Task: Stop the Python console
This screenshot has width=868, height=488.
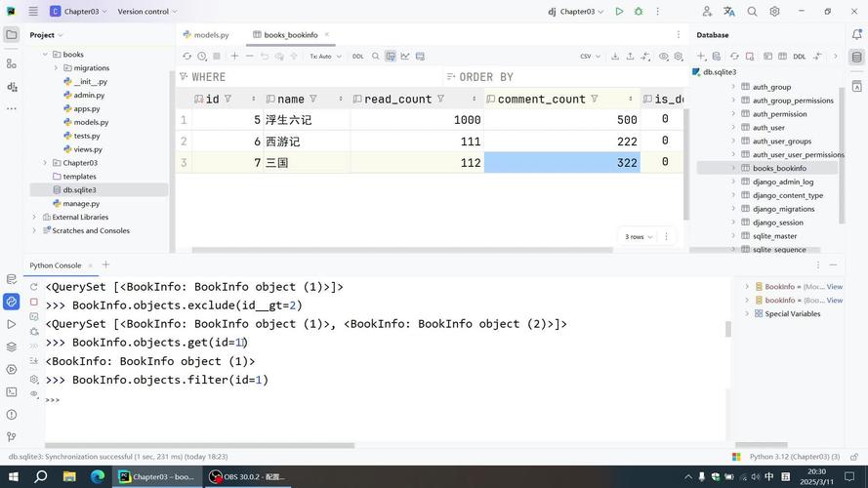Action: (x=34, y=303)
